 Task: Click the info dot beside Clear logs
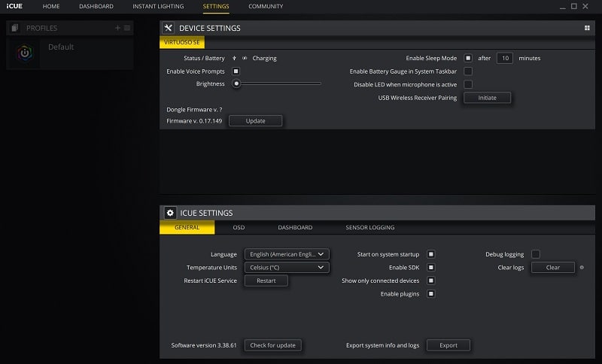click(x=582, y=267)
